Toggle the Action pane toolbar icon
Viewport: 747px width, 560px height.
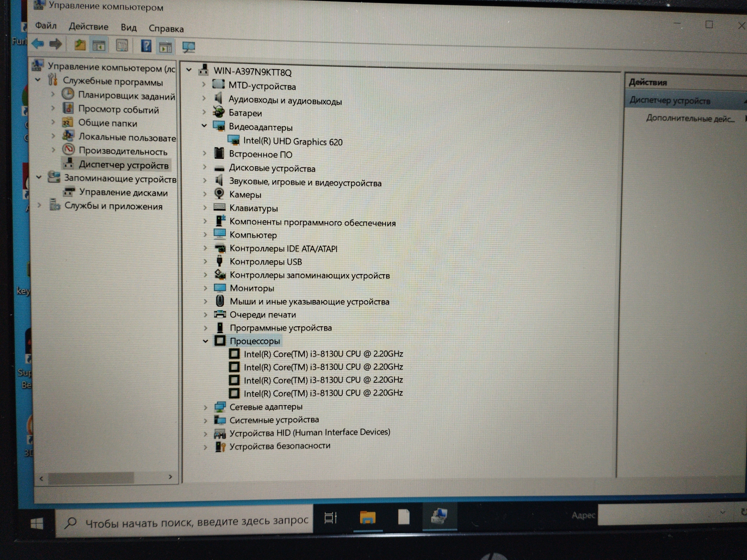(165, 47)
